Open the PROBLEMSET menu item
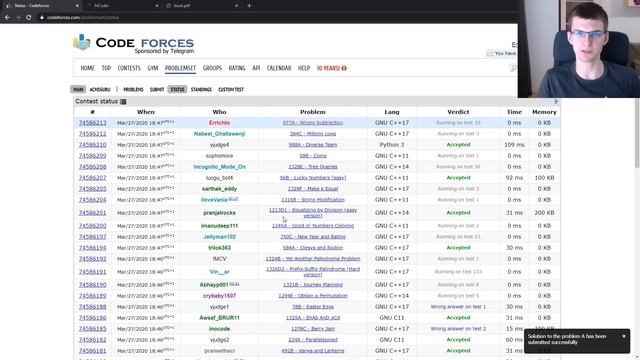Viewport: 640px width, 360px height. pyautogui.click(x=180, y=68)
